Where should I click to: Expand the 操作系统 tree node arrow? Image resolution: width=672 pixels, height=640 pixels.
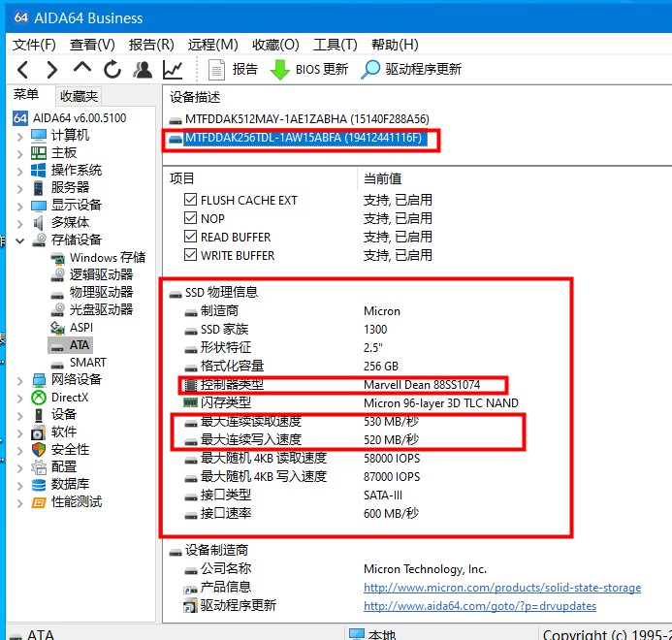(19, 172)
